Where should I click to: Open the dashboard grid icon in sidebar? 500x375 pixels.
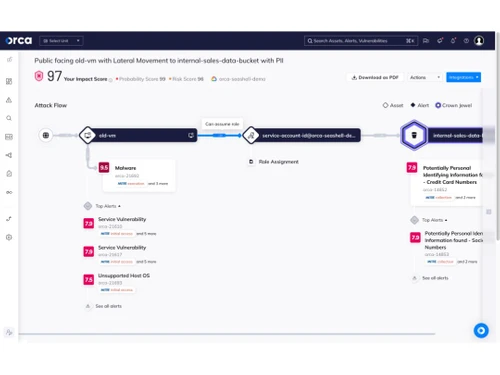tap(9, 81)
